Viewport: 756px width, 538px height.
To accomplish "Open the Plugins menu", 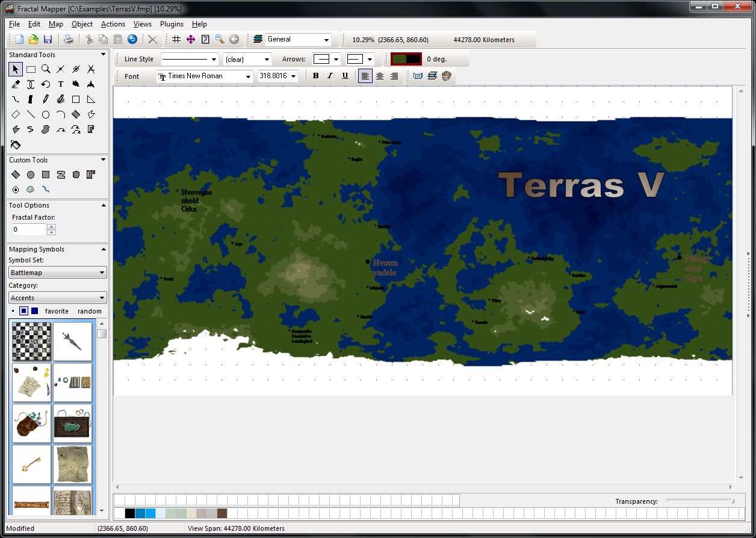I will coord(172,24).
